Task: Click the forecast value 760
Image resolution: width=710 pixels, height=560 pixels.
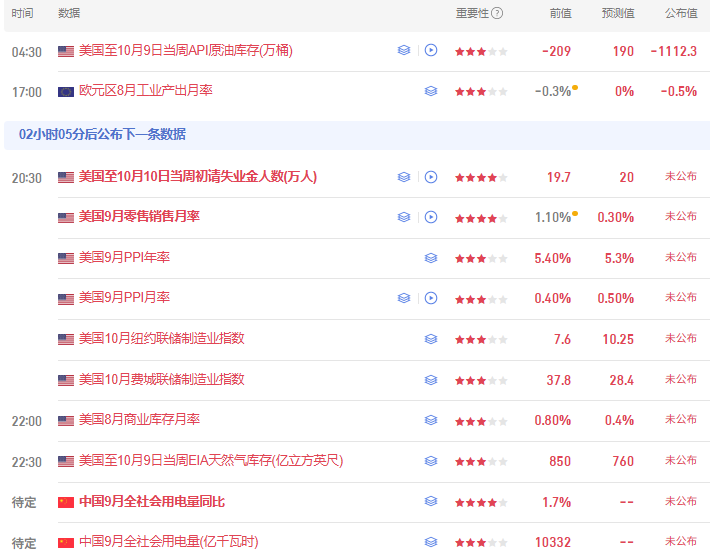Action: 623,461
